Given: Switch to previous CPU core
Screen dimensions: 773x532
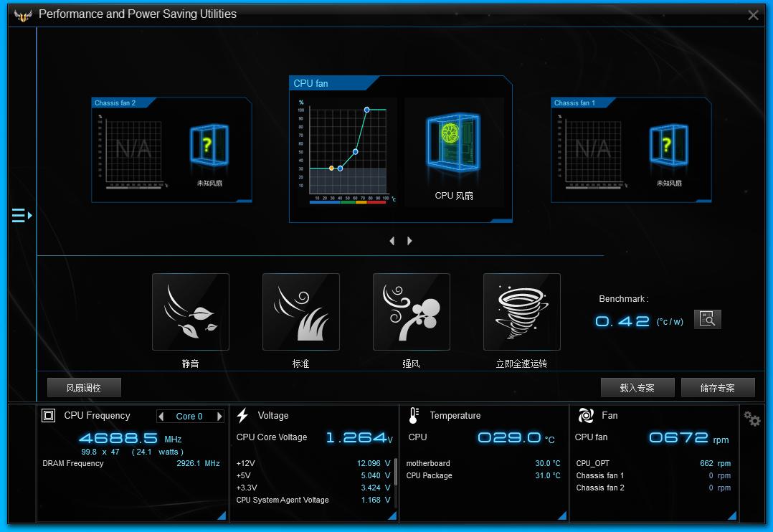Looking at the screenshot, I should (161, 417).
